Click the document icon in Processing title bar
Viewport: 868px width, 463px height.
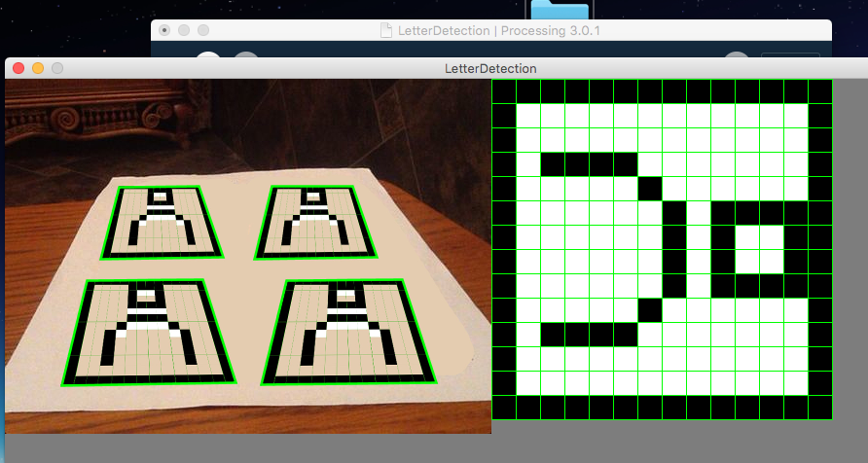coord(386,30)
